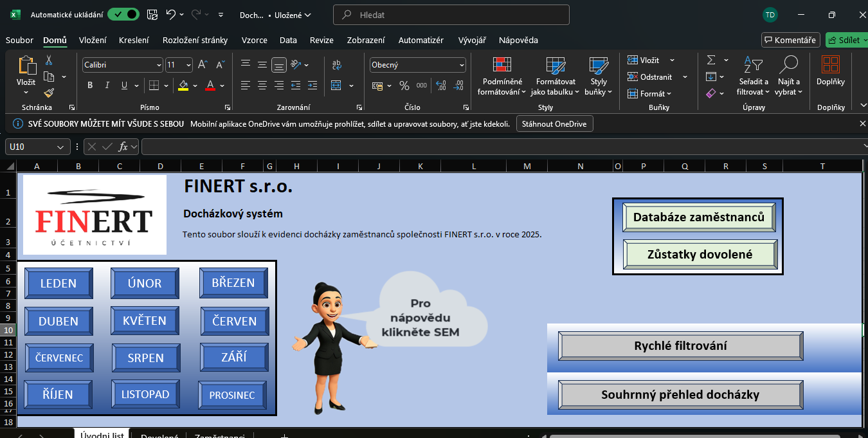
Task: Click the Cut scissors icon
Action: (x=49, y=60)
